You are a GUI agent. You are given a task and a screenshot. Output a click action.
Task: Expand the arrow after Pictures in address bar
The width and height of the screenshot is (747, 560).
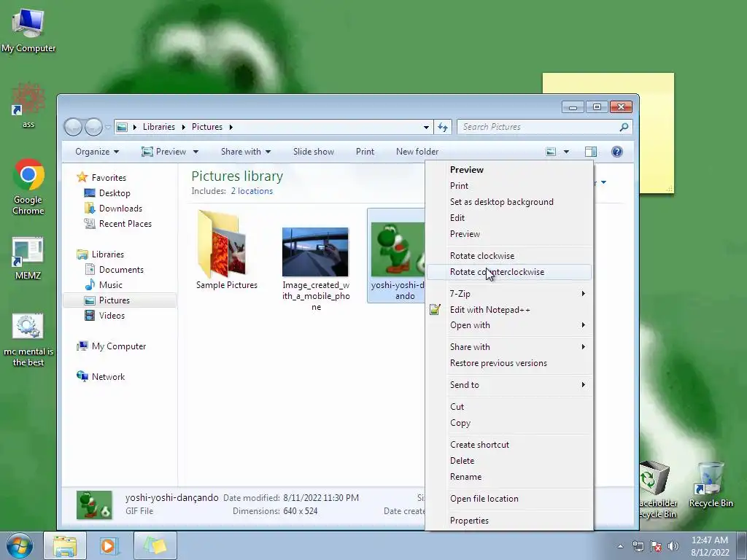(231, 127)
